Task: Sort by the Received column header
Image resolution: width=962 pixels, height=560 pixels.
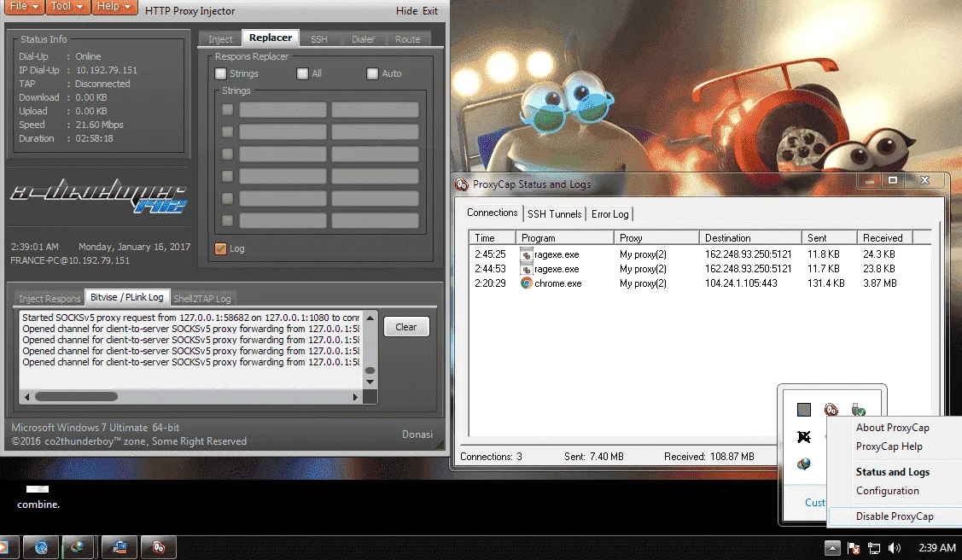Action: coord(884,237)
